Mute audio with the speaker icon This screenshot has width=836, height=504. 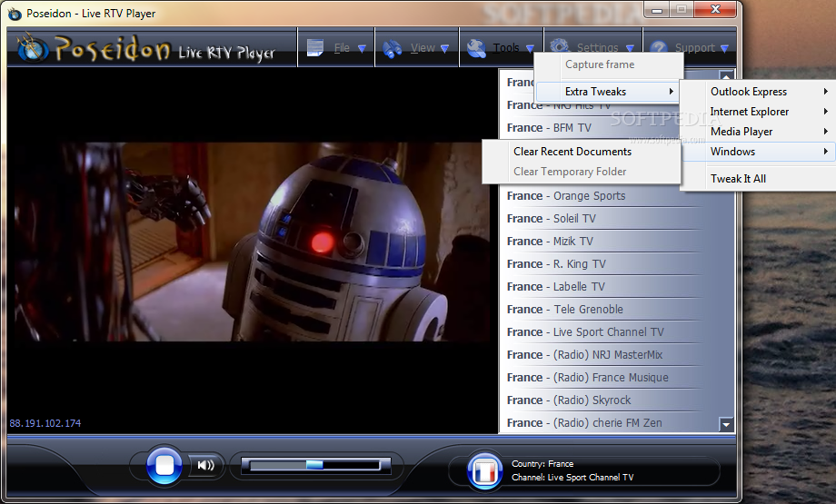click(x=205, y=465)
